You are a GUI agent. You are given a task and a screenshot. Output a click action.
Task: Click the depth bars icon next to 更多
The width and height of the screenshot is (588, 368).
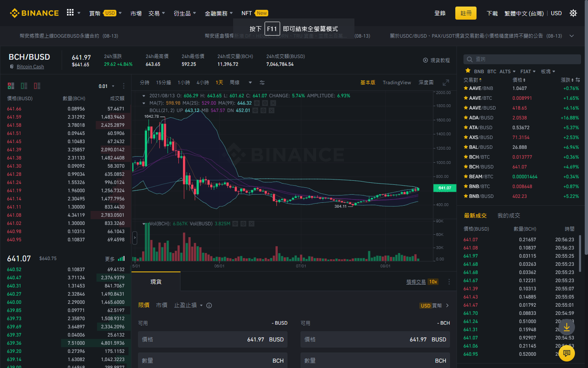[x=121, y=258]
